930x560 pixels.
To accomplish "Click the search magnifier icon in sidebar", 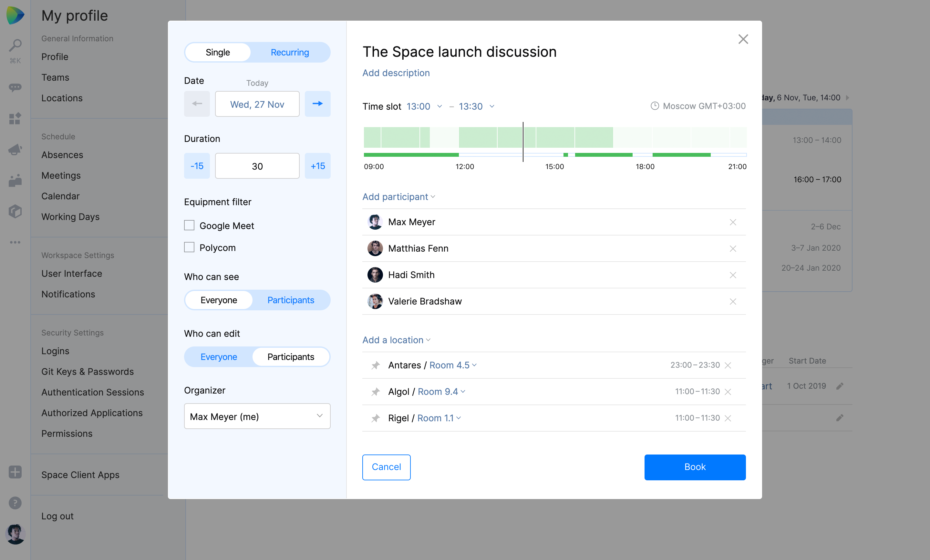I will point(15,45).
